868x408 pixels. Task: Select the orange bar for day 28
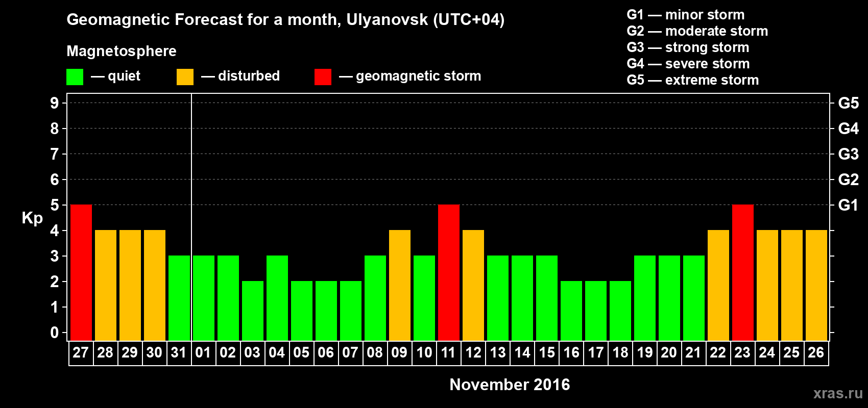[x=106, y=286]
